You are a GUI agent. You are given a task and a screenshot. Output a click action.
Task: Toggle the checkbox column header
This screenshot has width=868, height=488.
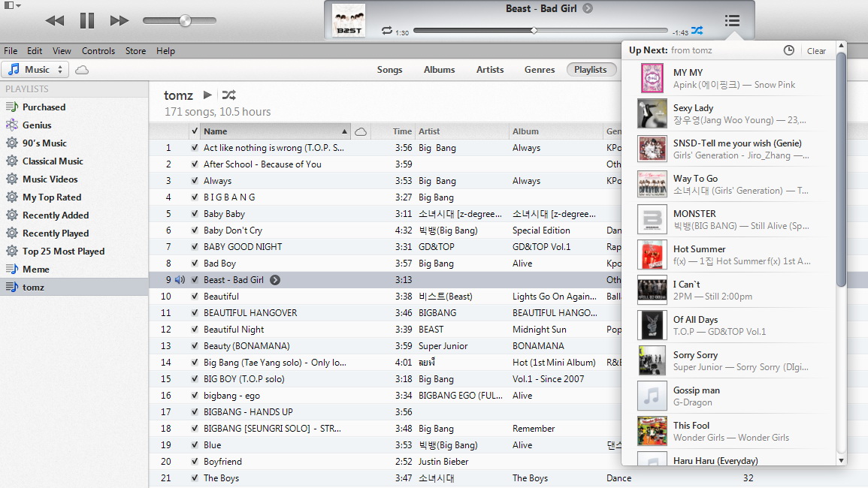[195, 131]
